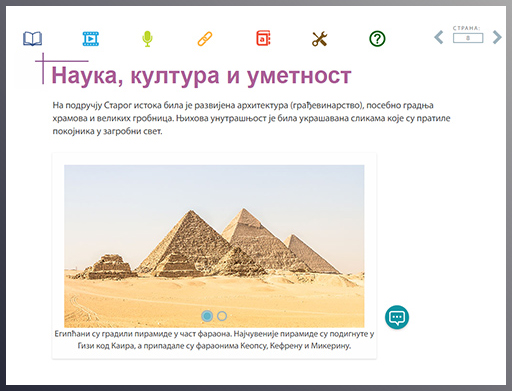
Task: Click the heading Наука, култура и уметност
Action: pyautogui.click(x=201, y=76)
